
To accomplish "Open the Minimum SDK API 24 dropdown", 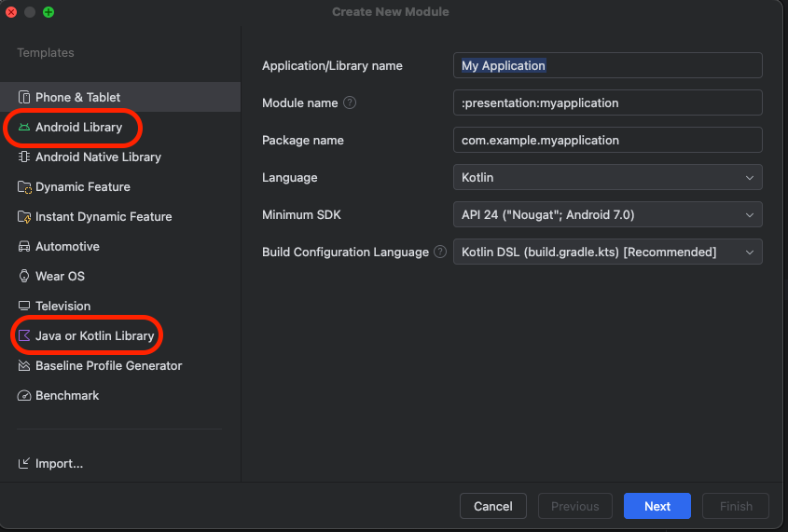I will (608, 214).
